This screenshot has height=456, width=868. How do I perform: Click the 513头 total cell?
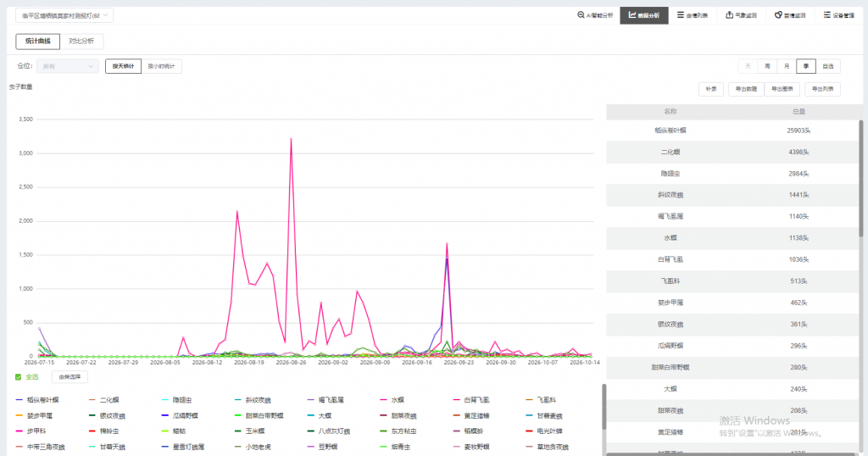(798, 281)
